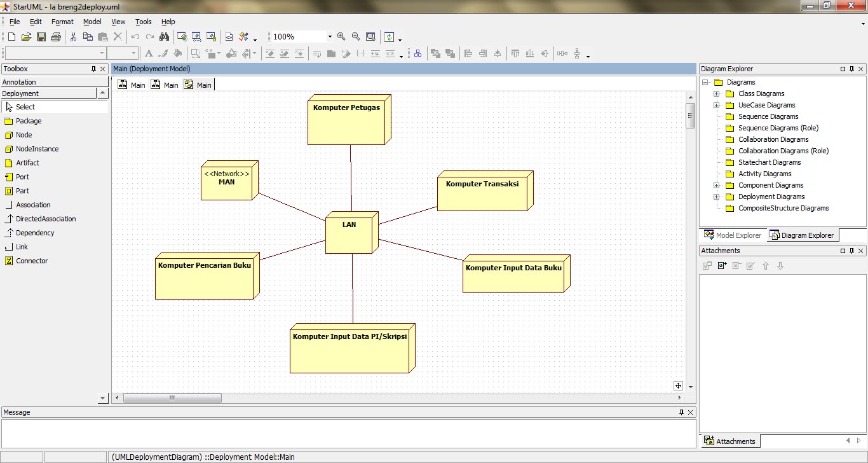Viewport: 868px width, 463px height.
Task: Select the CompositeStructure Diagrams tree item
Action: [x=783, y=208]
